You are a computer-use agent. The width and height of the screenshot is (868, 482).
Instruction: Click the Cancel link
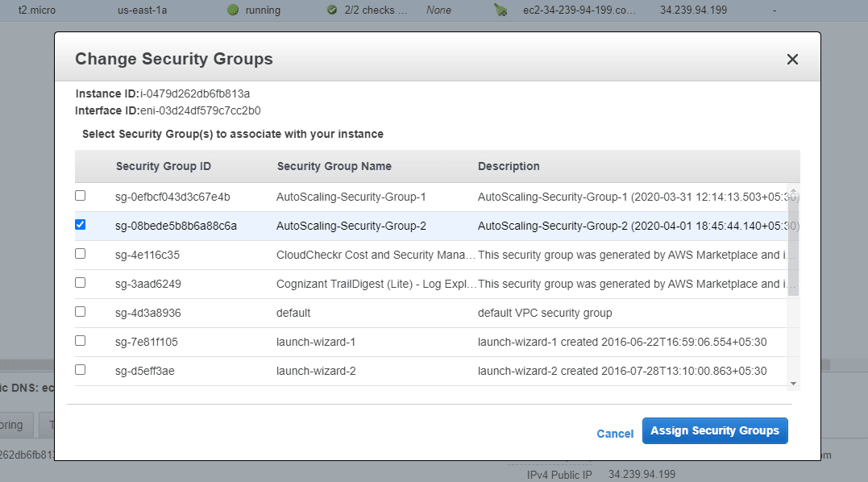(x=615, y=434)
